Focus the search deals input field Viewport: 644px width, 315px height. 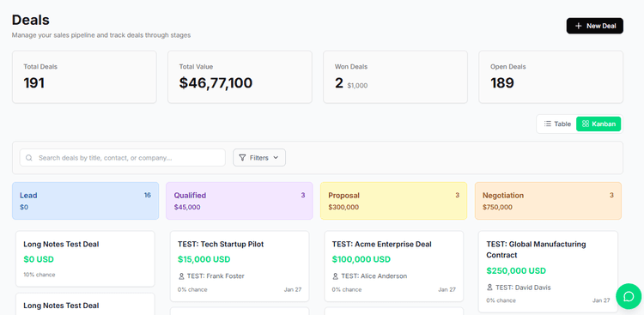click(123, 158)
